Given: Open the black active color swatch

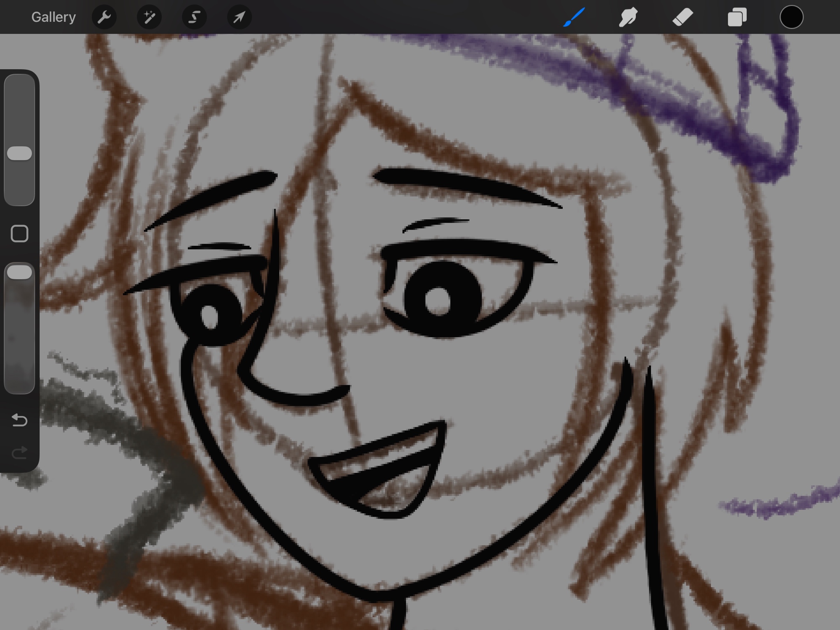Looking at the screenshot, I should click(791, 17).
